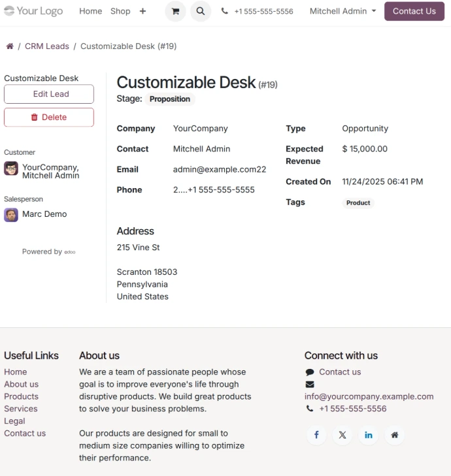This screenshot has width=451, height=476.
Task: Navigate to CRM Leads breadcrumb link
Action: pyautogui.click(x=47, y=46)
